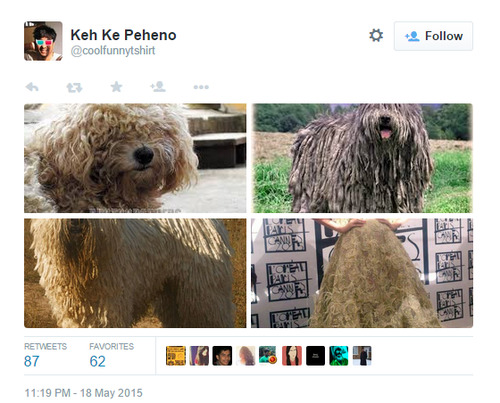This screenshot has width=500, height=403.
Task: Click the add-user icon in tweet actions
Action: [x=158, y=87]
